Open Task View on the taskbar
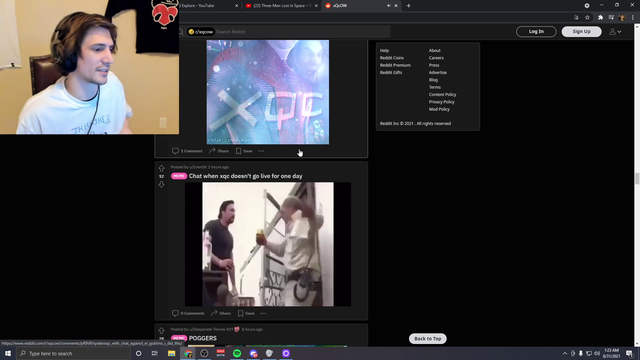640x360 pixels. pos(155,353)
